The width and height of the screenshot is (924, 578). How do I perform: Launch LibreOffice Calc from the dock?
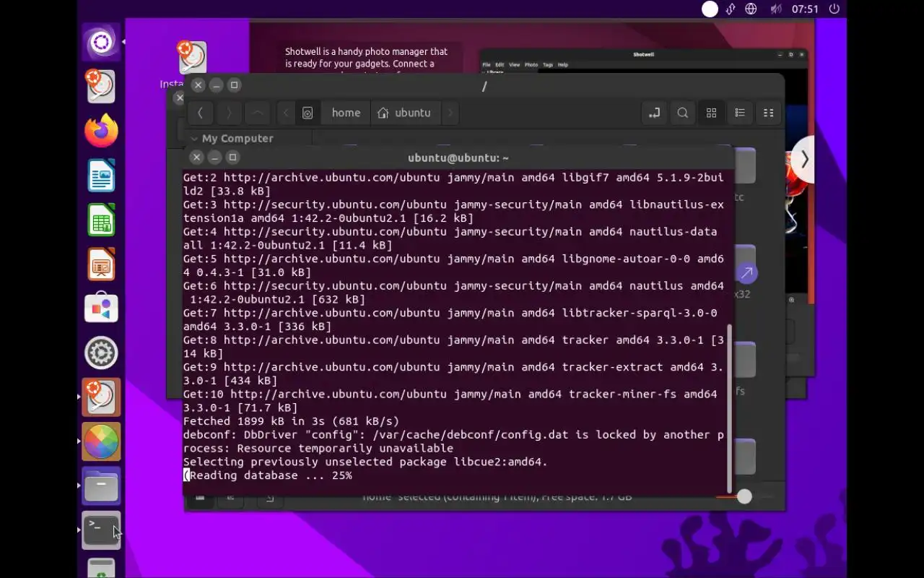pyautogui.click(x=101, y=220)
